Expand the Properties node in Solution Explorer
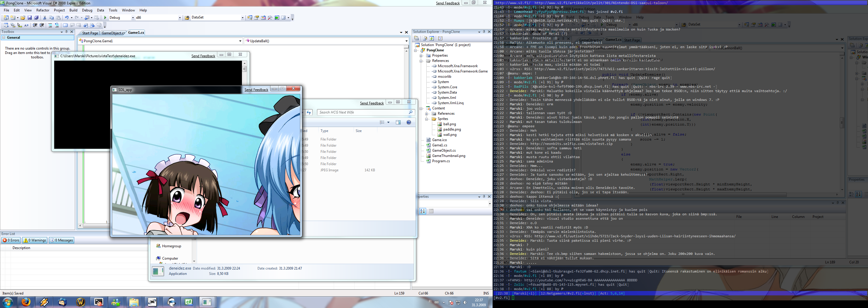The height and width of the screenshot is (308, 868). pyautogui.click(x=421, y=56)
